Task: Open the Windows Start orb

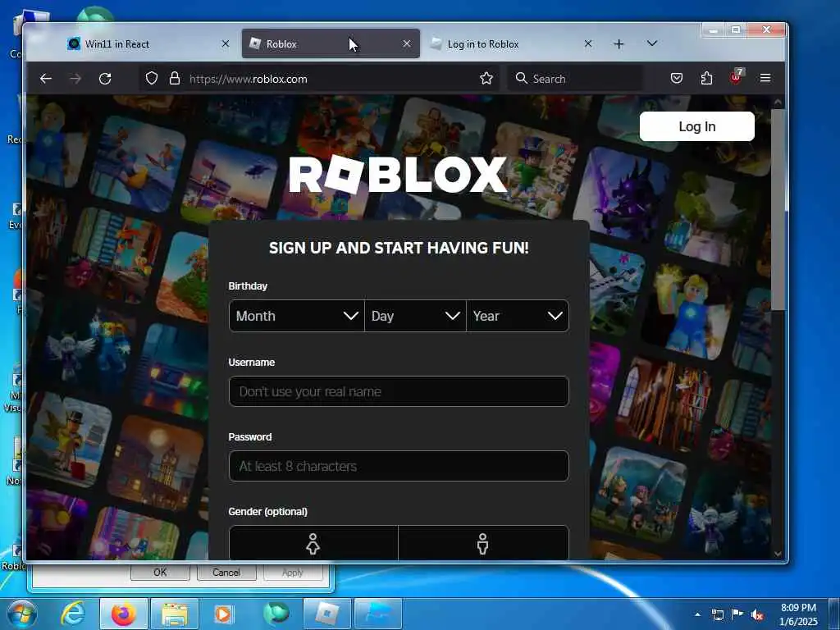Action: (22, 614)
